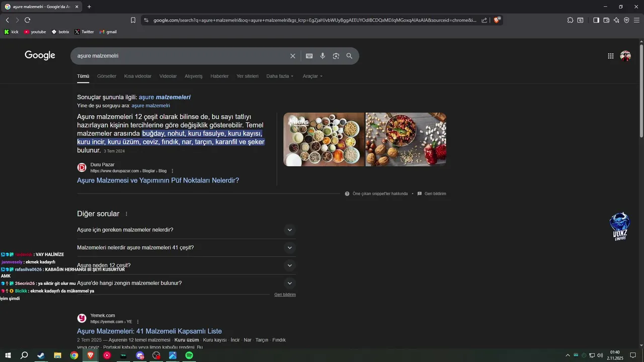Image resolution: width=644 pixels, height=362 pixels.
Task: Open the Extensions puzzle icon
Action: point(570,20)
